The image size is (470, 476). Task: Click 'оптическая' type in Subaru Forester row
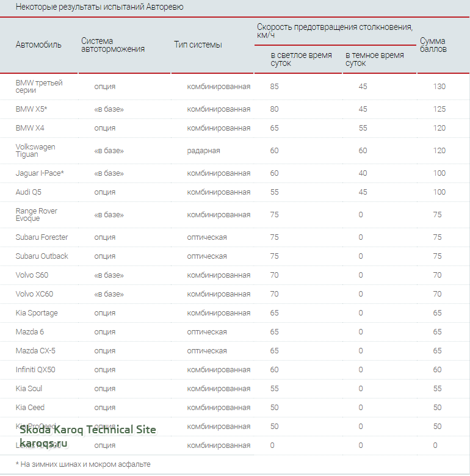(x=207, y=237)
